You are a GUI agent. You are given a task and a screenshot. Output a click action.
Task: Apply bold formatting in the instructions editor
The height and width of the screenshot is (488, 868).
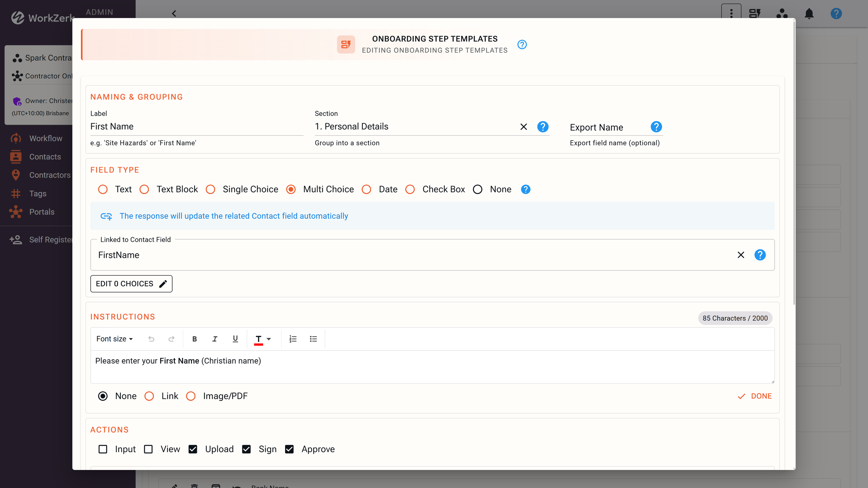(x=195, y=339)
